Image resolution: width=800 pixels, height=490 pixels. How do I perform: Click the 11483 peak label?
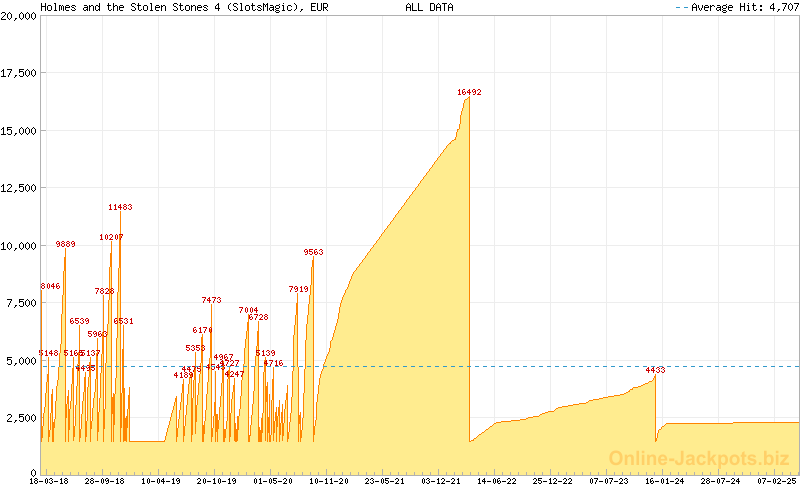coord(120,207)
